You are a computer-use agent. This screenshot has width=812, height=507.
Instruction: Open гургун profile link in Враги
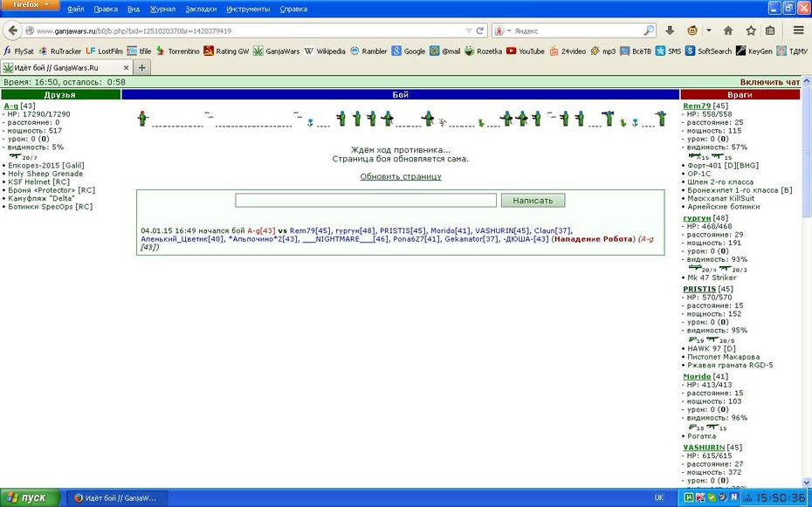pos(697,218)
